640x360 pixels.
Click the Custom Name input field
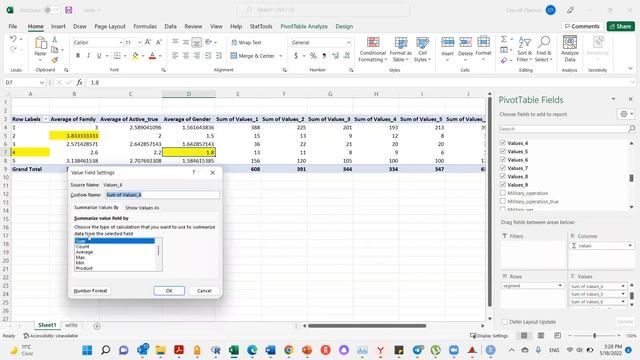(162, 195)
